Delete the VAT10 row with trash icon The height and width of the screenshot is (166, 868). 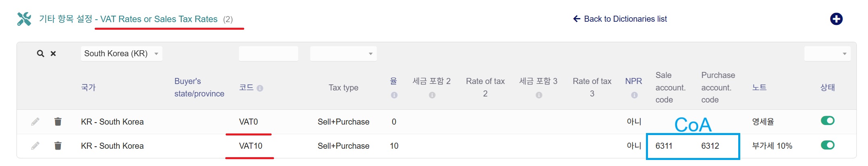tap(58, 146)
